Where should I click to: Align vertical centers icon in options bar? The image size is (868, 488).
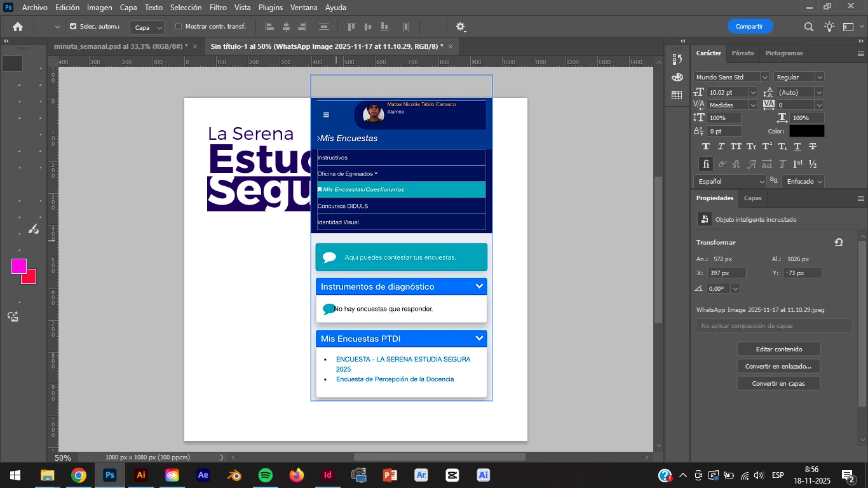[x=367, y=27]
